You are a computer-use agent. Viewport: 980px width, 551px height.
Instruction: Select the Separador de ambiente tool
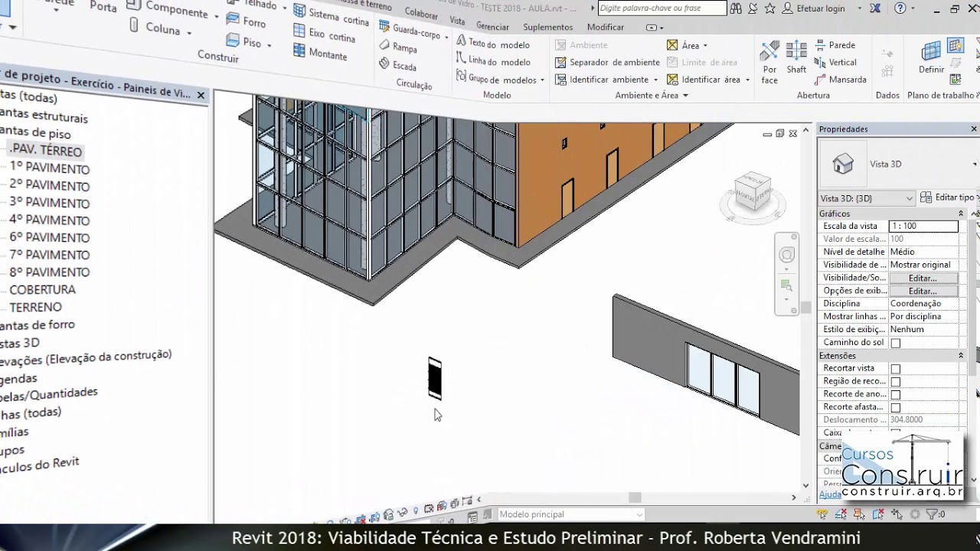point(607,62)
